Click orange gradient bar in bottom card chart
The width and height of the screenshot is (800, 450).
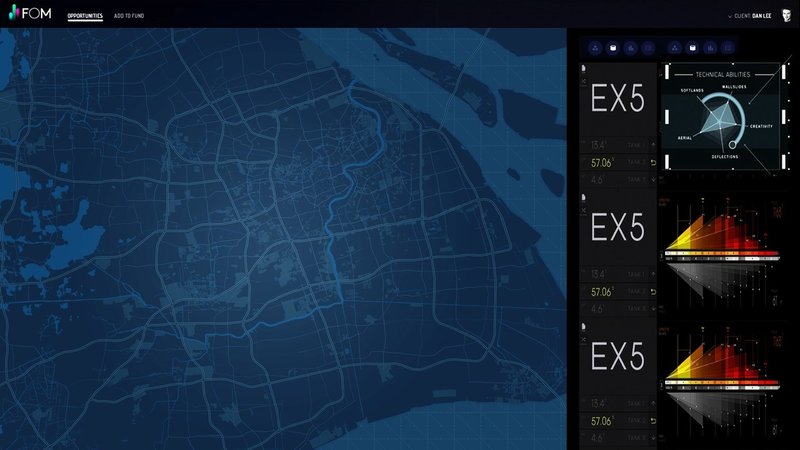click(x=722, y=382)
